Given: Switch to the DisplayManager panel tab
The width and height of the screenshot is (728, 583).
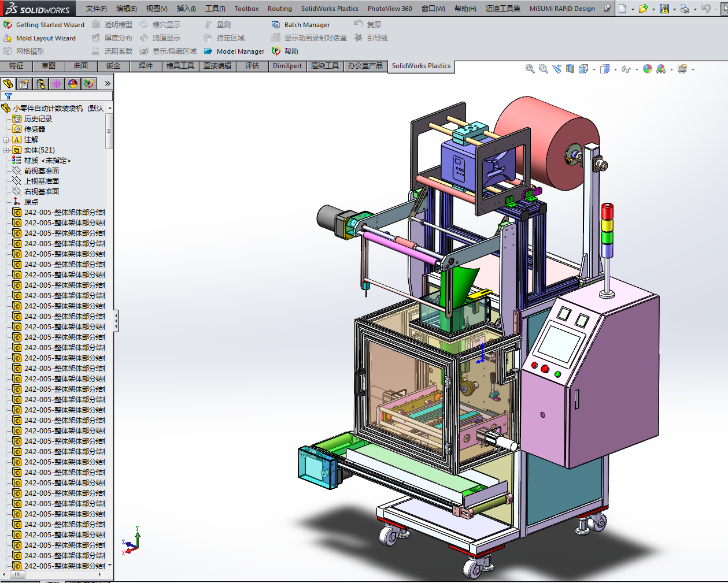Looking at the screenshot, I should pos(73,84).
